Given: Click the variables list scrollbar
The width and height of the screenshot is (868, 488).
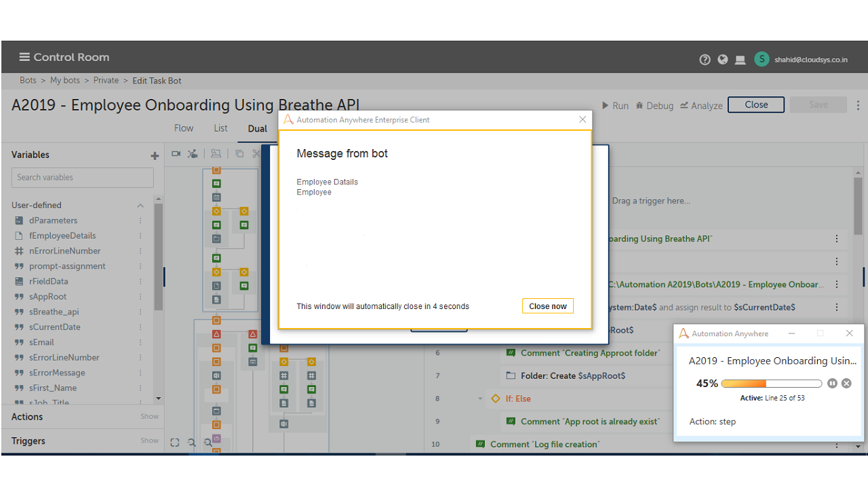Looking at the screenshot, I should pyautogui.click(x=159, y=258).
